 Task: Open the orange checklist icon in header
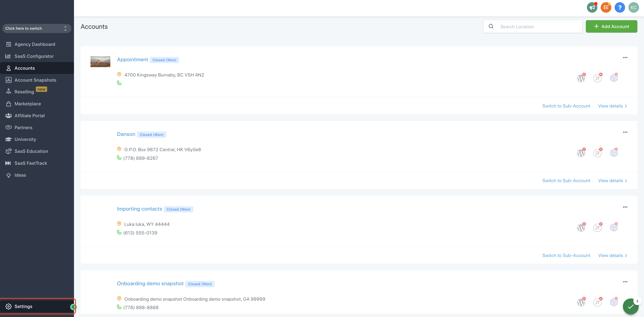(x=606, y=8)
